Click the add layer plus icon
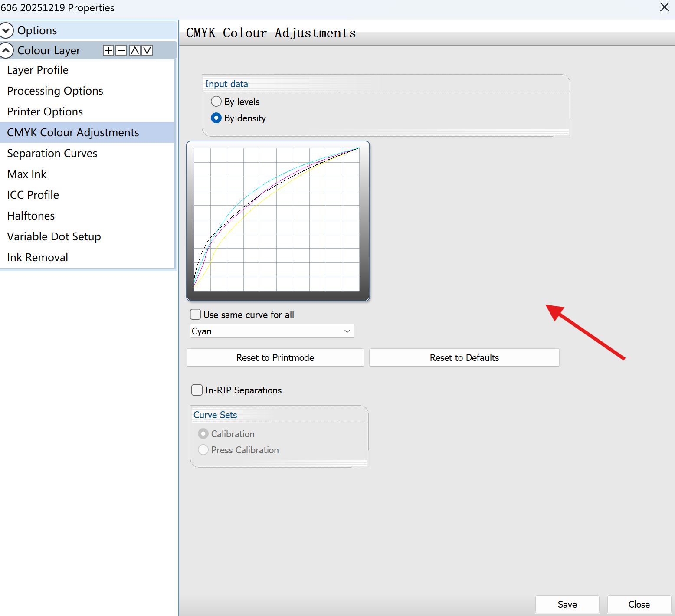The width and height of the screenshot is (675, 616). [108, 50]
